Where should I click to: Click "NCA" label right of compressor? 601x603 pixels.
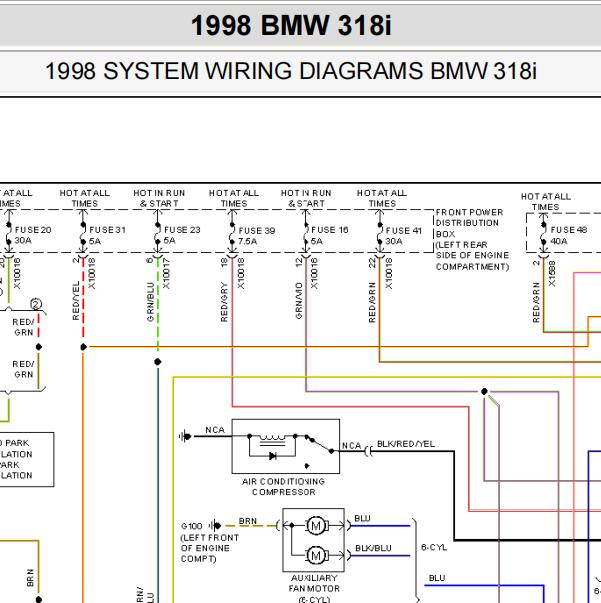[x=351, y=445]
